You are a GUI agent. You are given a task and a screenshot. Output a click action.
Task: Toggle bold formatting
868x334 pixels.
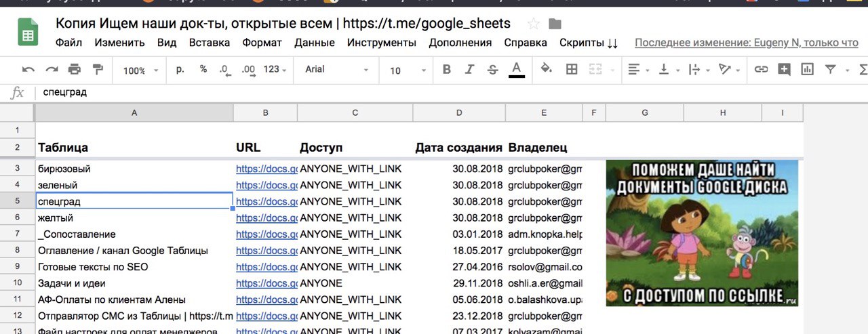point(446,69)
